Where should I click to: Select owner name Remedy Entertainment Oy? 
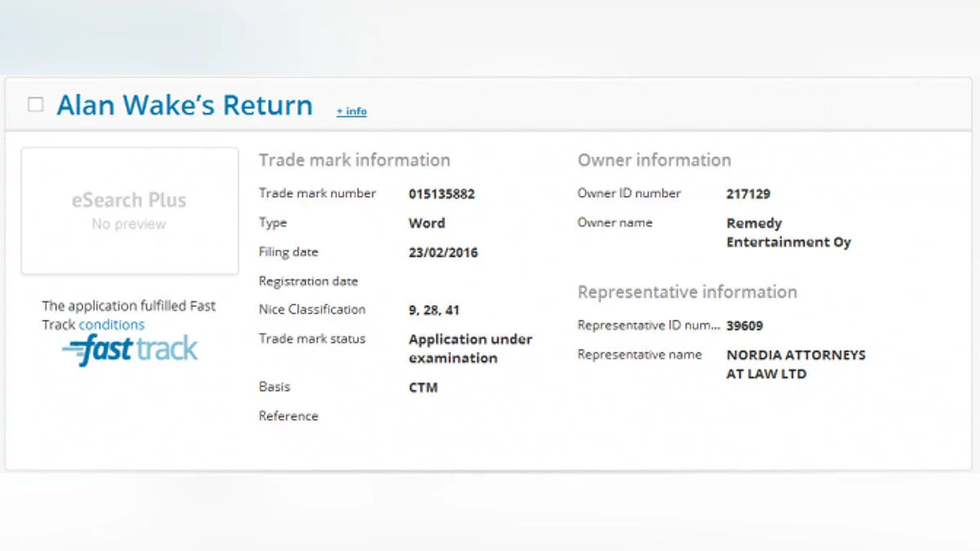(x=789, y=233)
